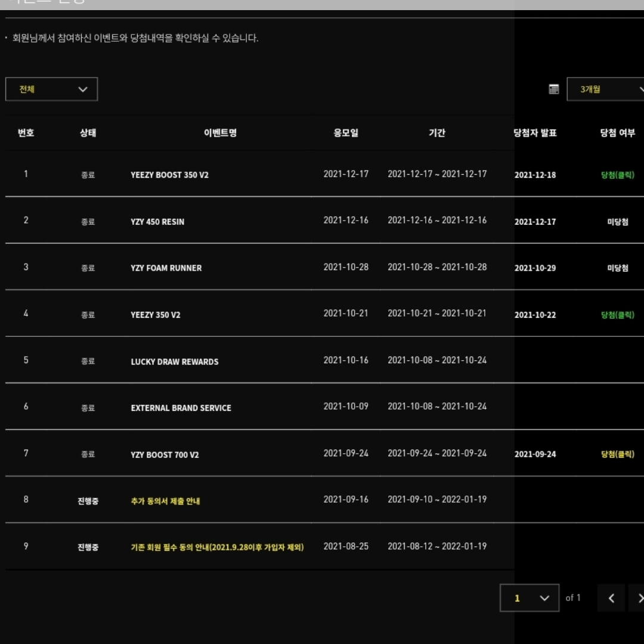644x644 pixels.
Task: Open the calendar date picker icon
Action: (x=553, y=89)
